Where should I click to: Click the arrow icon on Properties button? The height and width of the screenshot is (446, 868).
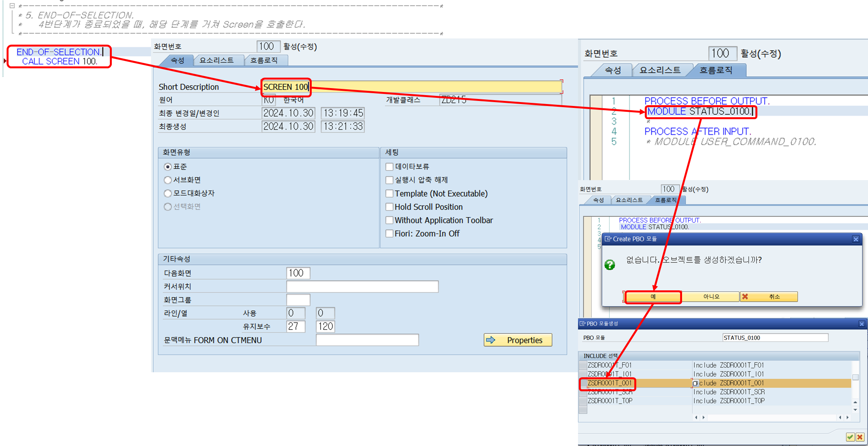491,340
